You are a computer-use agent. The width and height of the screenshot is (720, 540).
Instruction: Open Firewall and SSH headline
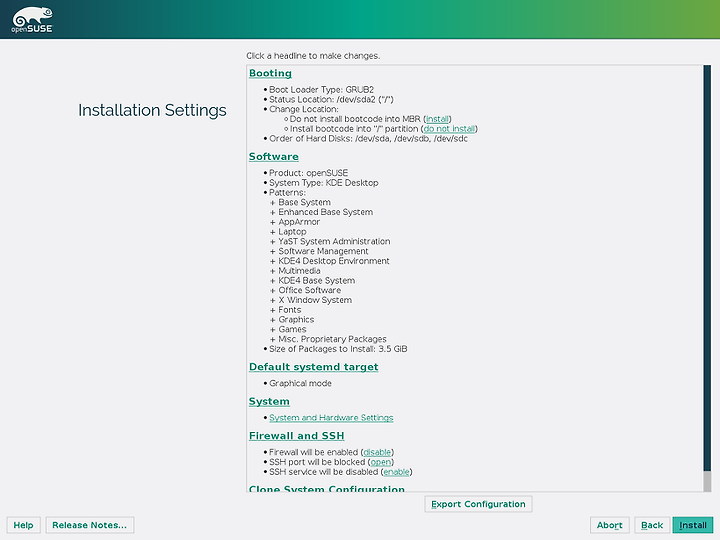(297, 436)
